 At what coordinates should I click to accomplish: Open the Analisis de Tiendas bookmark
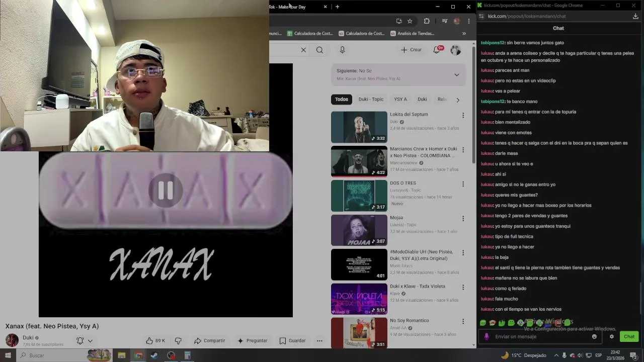point(412,34)
